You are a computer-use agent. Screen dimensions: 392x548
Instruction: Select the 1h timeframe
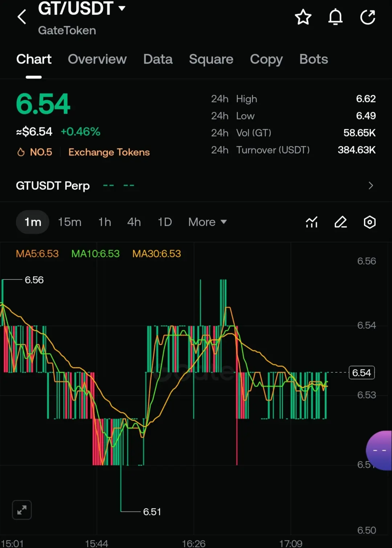[x=105, y=222]
